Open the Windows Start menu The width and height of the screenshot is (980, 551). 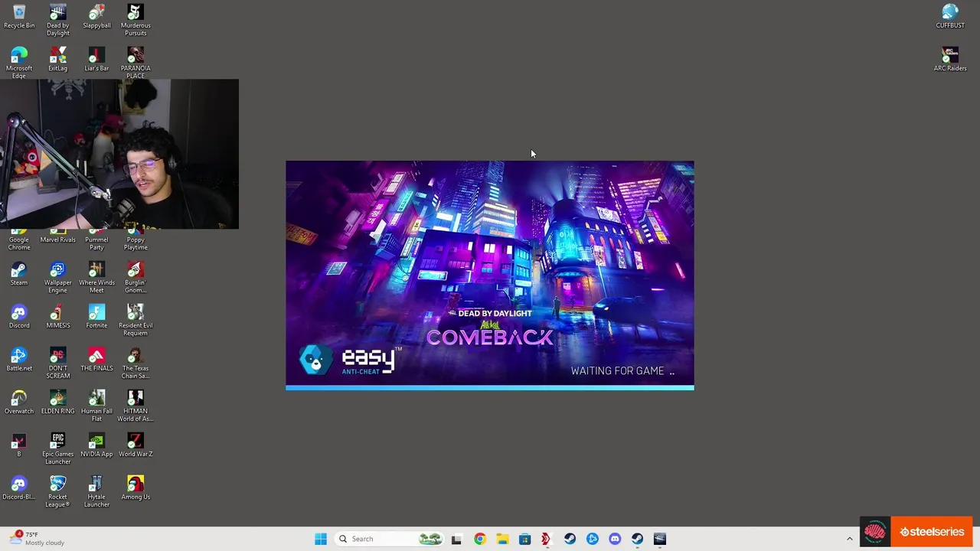point(321,539)
